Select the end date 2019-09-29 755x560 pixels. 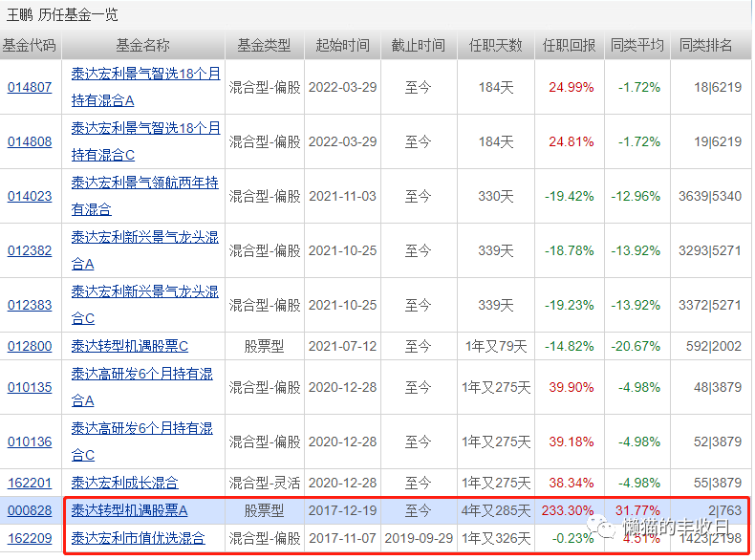click(419, 538)
